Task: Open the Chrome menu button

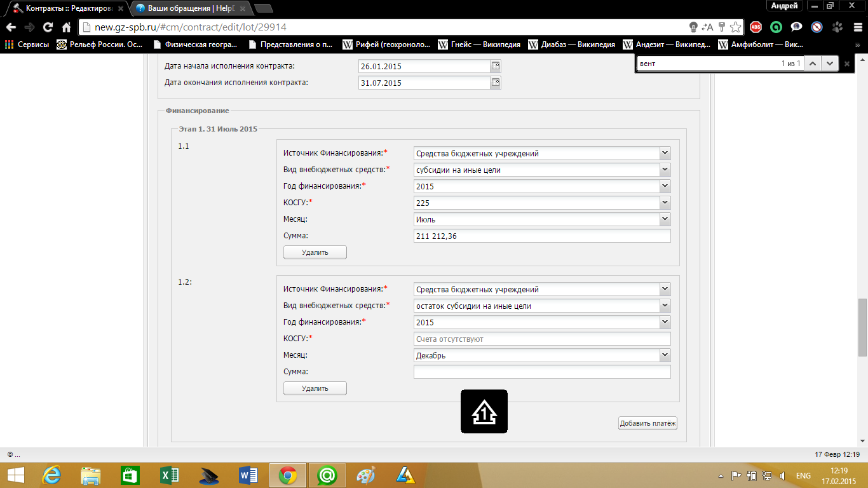Action: (857, 27)
